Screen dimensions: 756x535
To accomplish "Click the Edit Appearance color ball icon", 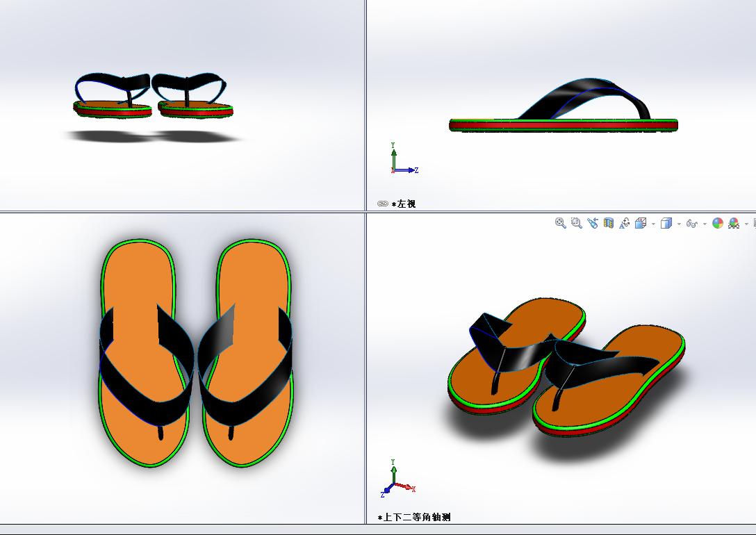I will tap(718, 223).
